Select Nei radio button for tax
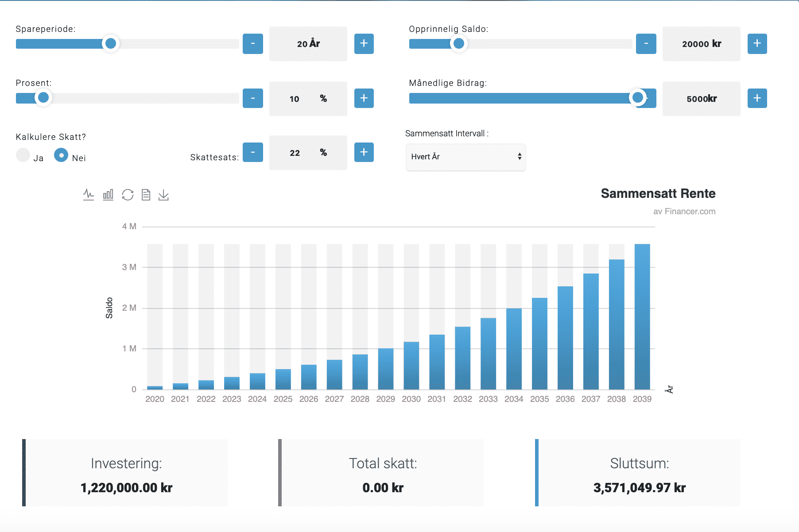This screenshot has height=532, width=799. coord(61,155)
